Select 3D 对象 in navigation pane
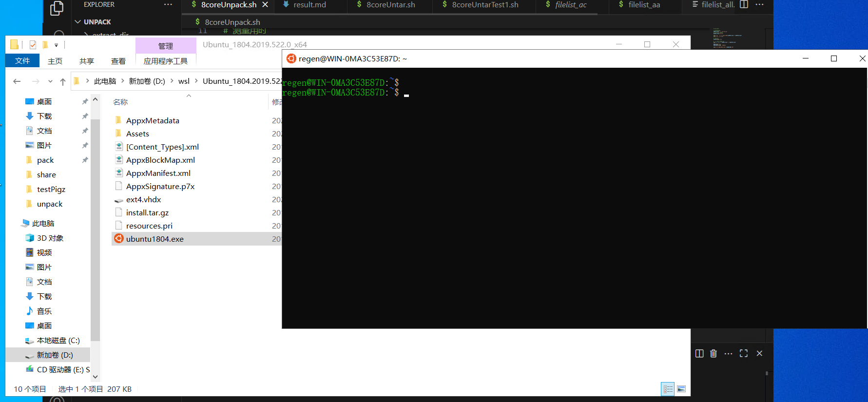The height and width of the screenshot is (402, 868). [50, 238]
